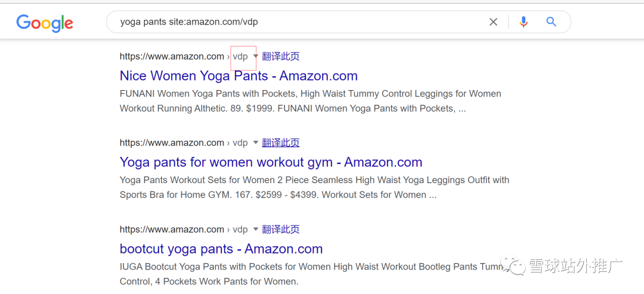This screenshot has height=294, width=644.
Task: Click first result's https://www.amazon.com URL
Action: [172, 56]
